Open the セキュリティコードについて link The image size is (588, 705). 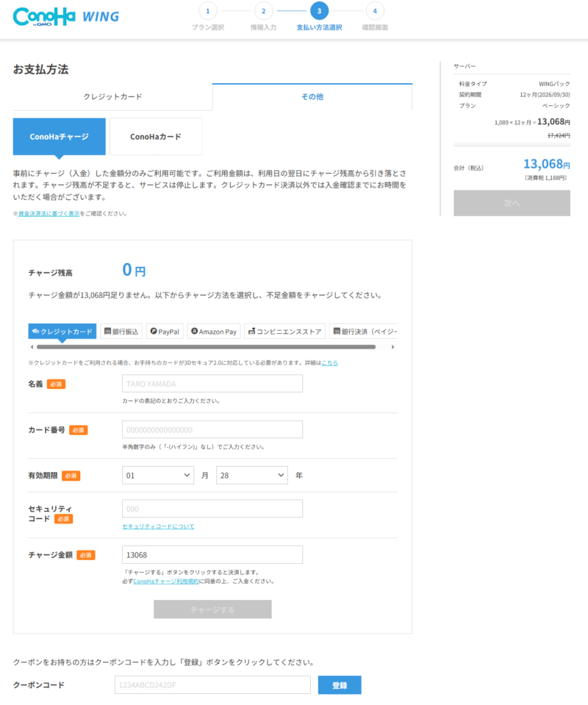click(x=158, y=526)
